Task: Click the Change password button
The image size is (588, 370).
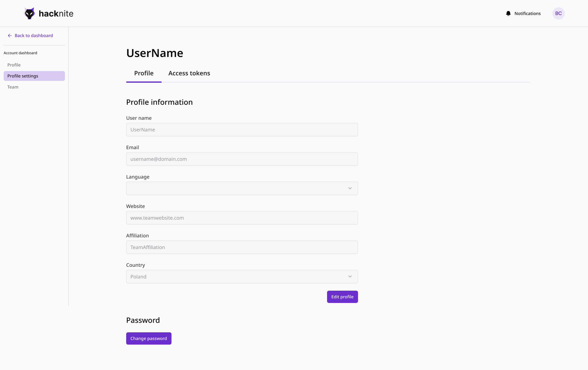Action: point(149,338)
